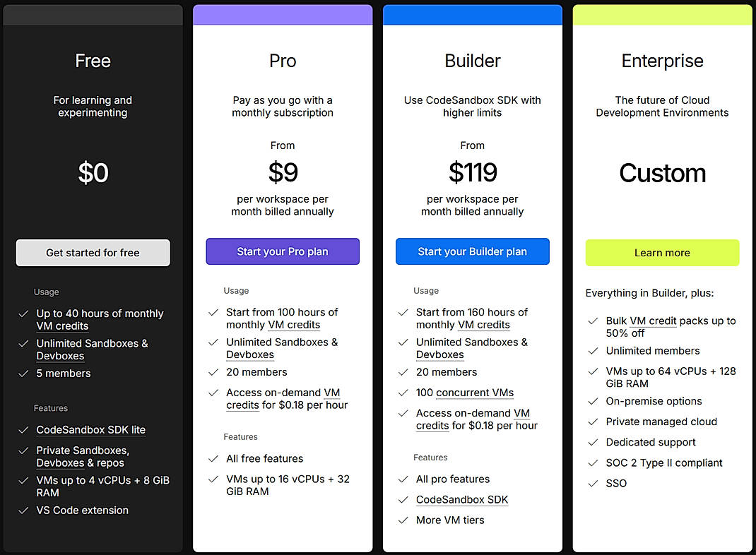The image size is (756, 555).
Task: Click the checkmark beside "5 members" in Free plan
Action: tap(23, 373)
